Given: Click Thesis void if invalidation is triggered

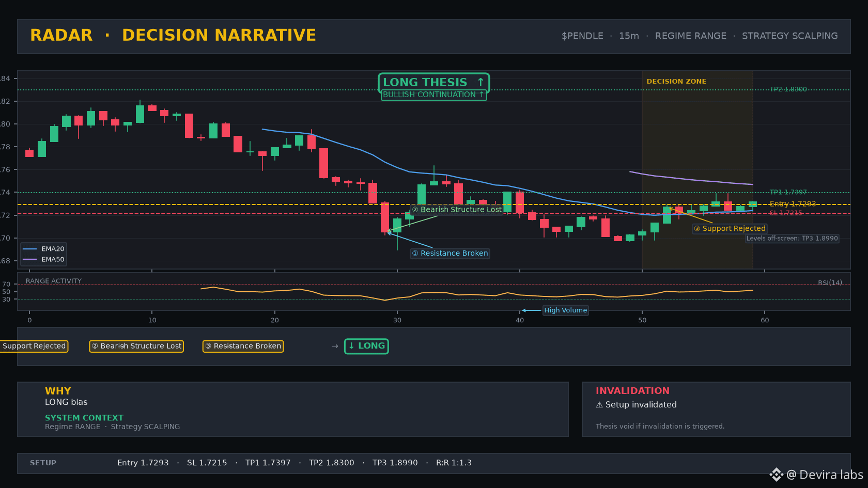Looking at the screenshot, I should (660, 426).
